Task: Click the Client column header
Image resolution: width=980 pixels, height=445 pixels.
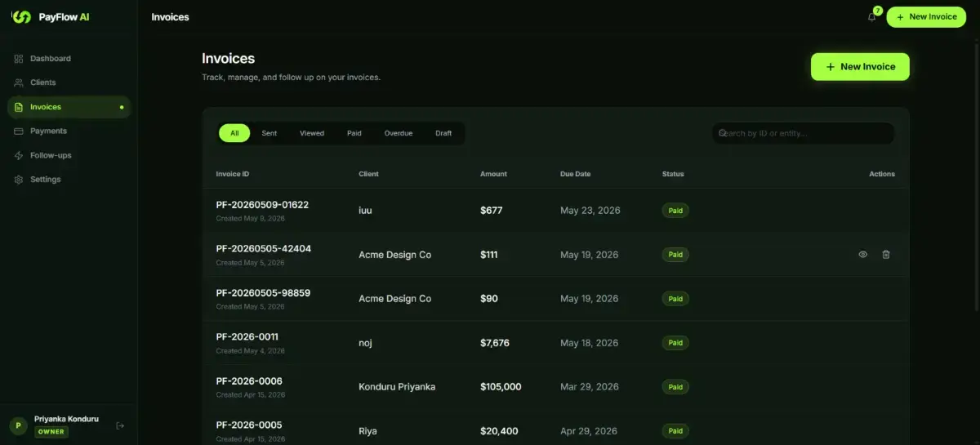Action: coord(368,174)
